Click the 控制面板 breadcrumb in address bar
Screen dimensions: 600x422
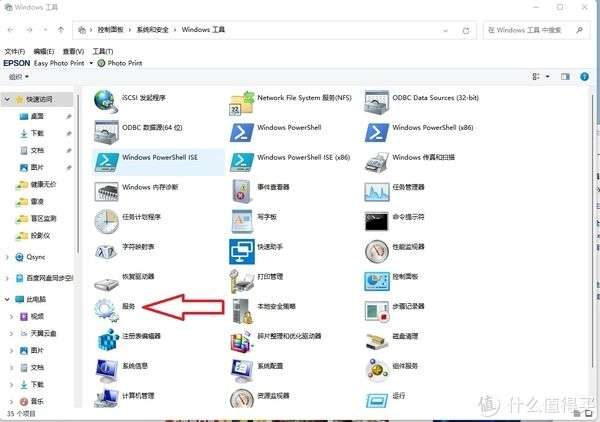point(111,29)
